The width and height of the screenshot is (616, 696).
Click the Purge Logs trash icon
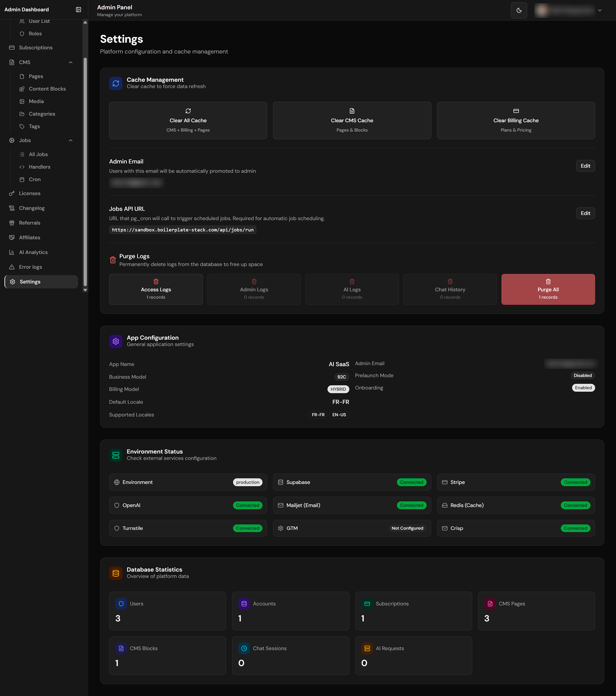pyautogui.click(x=113, y=260)
